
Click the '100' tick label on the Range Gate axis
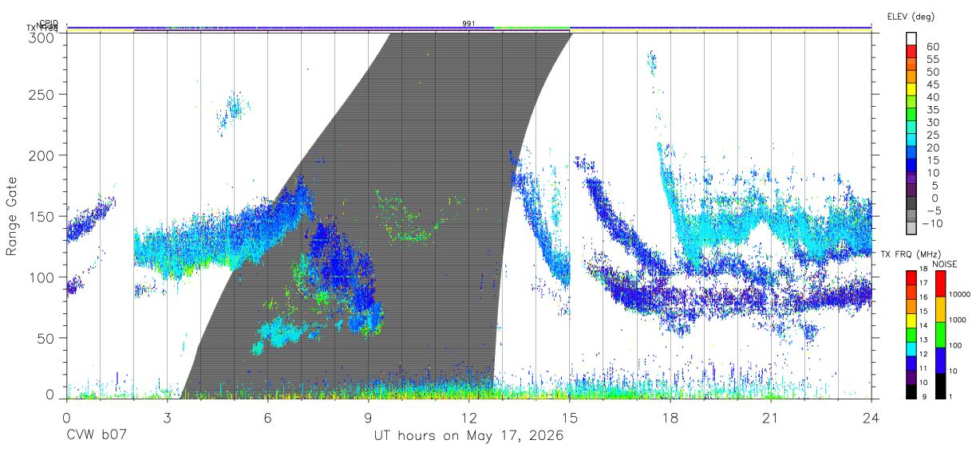coord(42,277)
